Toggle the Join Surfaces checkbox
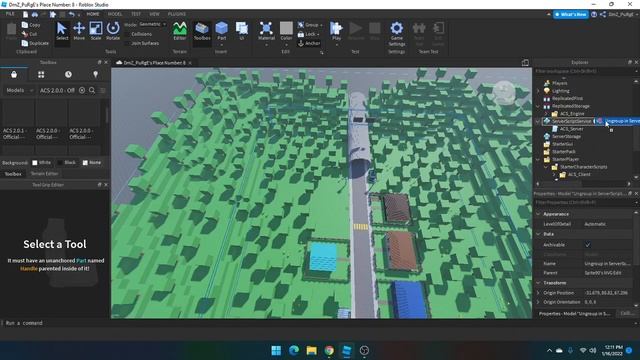 click(127, 43)
